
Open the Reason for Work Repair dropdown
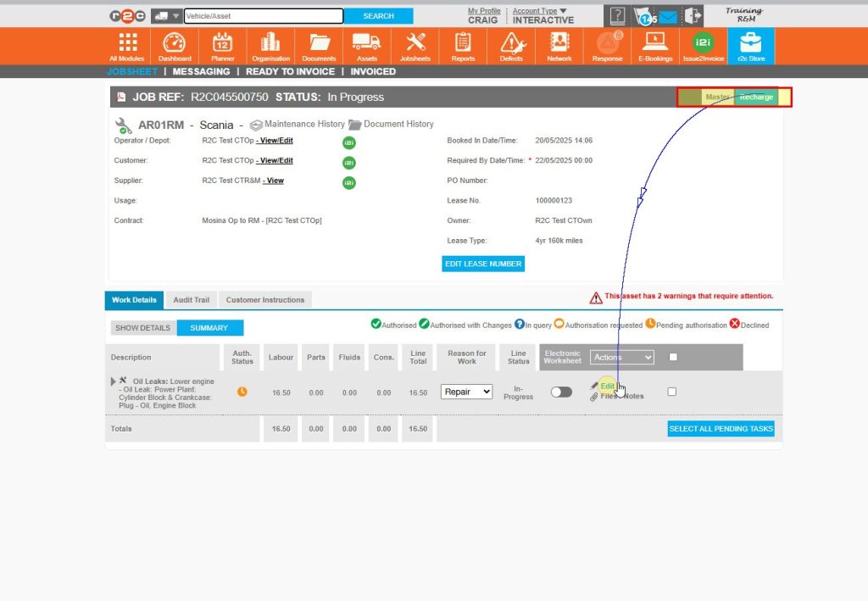coord(466,392)
